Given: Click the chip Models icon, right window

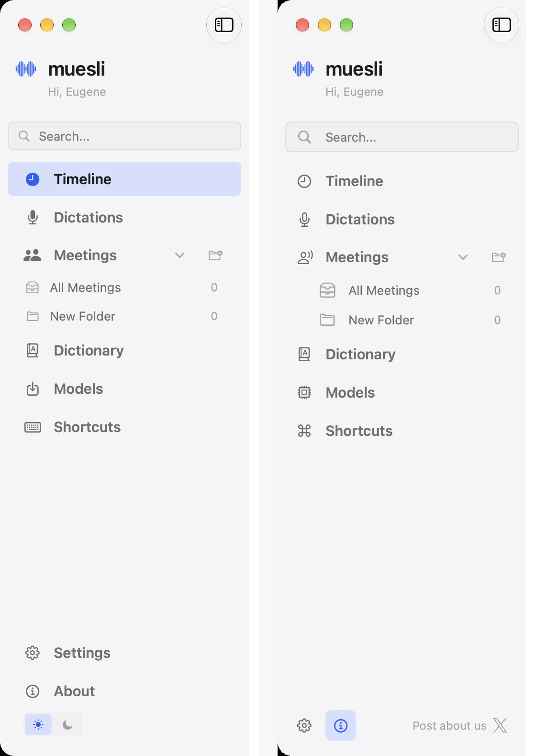Looking at the screenshot, I should point(304,393).
